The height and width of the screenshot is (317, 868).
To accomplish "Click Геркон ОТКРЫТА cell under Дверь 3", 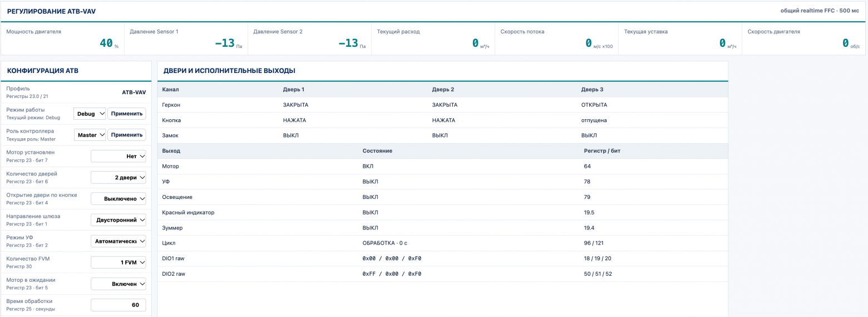I will click(594, 105).
